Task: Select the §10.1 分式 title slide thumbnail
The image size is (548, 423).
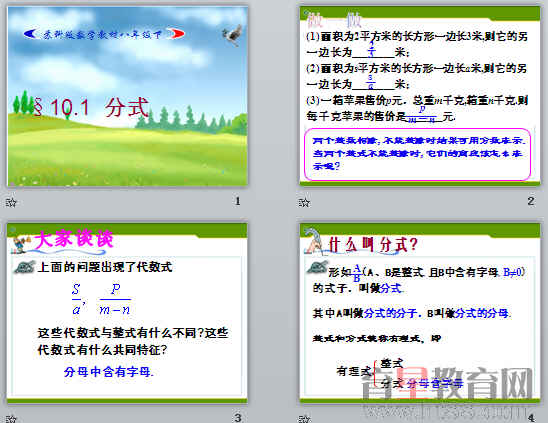Action: click(128, 96)
